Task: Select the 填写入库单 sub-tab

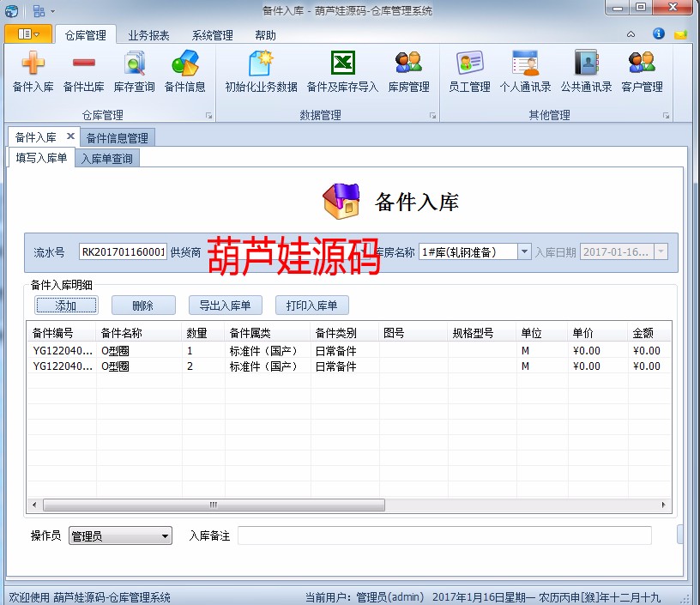Action: pos(41,158)
